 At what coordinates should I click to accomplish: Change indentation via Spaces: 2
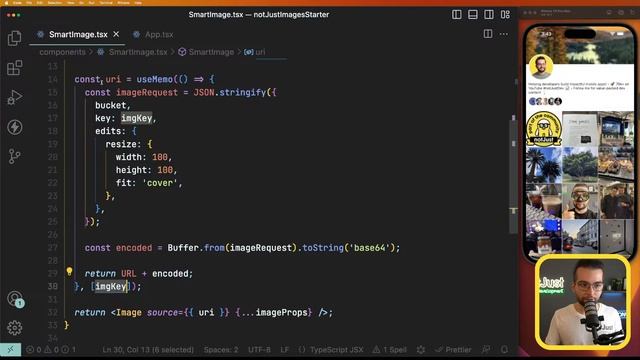pos(221,350)
